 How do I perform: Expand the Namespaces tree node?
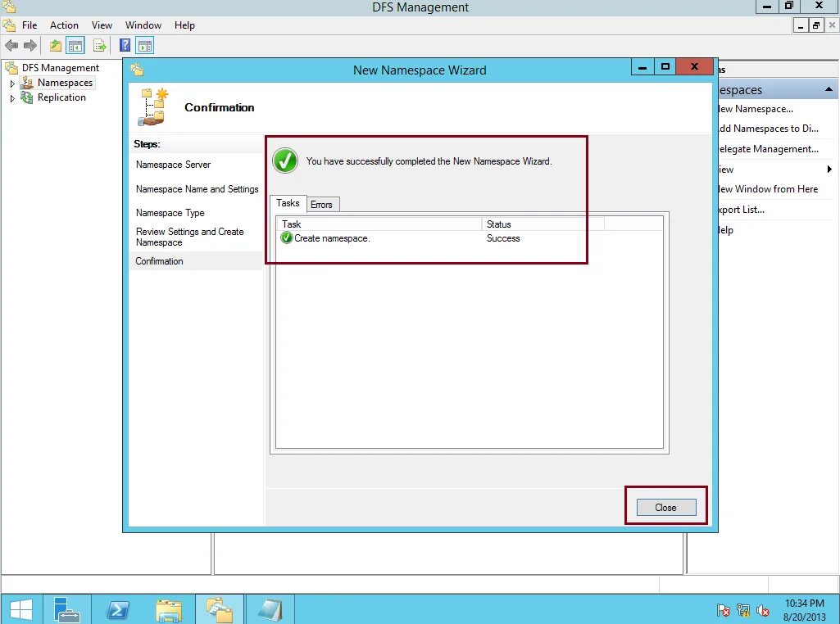coord(12,84)
